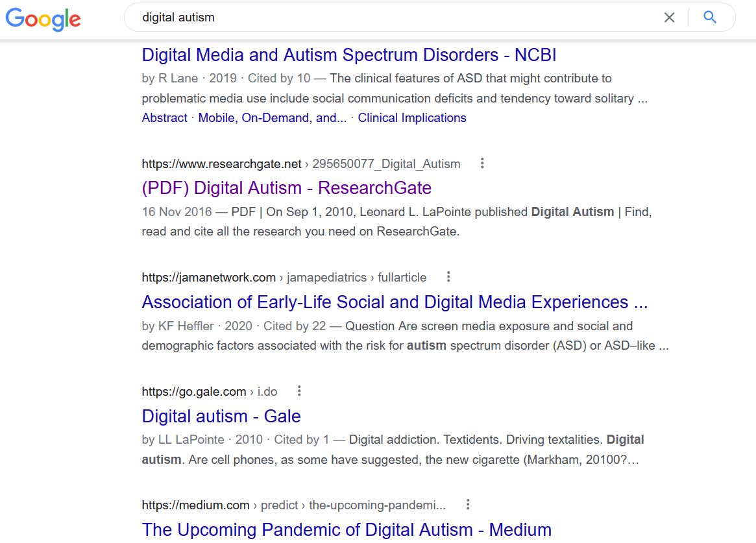This screenshot has width=756, height=543.
Task: Open three-dot menu beside medium.com result
Action: point(468,504)
